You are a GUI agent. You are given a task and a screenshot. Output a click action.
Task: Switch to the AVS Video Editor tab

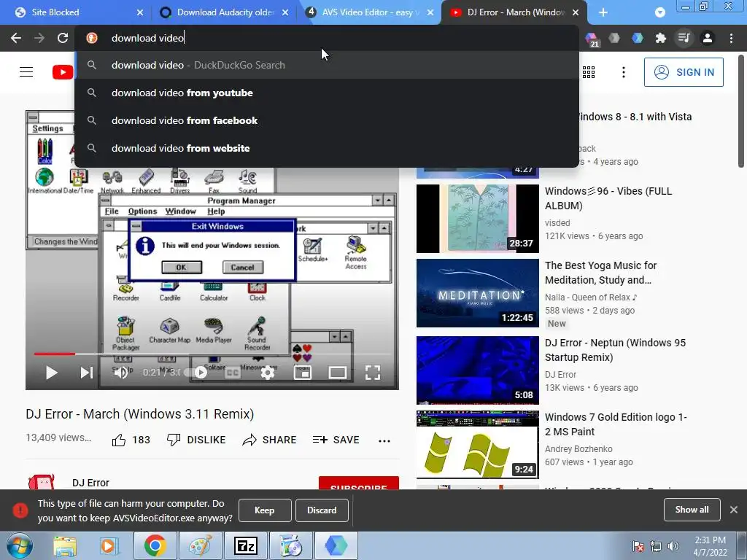[369, 12]
